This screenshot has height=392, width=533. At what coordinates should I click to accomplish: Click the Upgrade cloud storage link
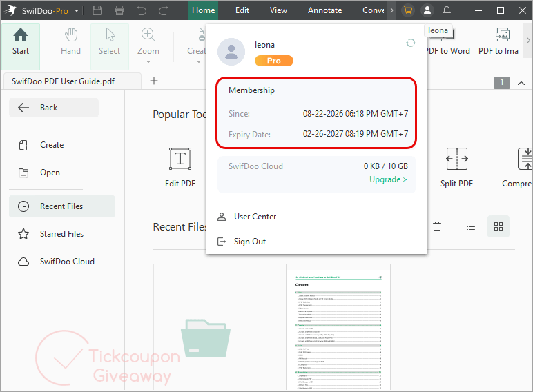point(388,179)
